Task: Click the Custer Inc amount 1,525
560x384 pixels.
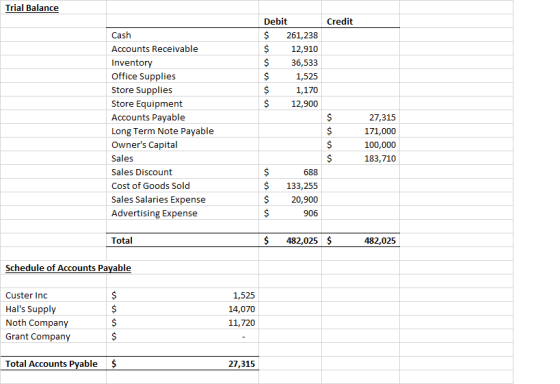Action: (x=244, y=295)
